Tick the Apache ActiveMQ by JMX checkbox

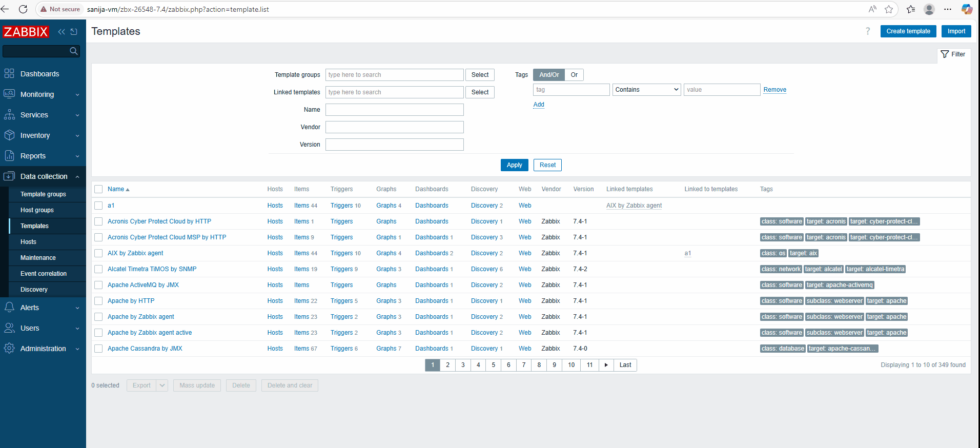click(98, 285)
